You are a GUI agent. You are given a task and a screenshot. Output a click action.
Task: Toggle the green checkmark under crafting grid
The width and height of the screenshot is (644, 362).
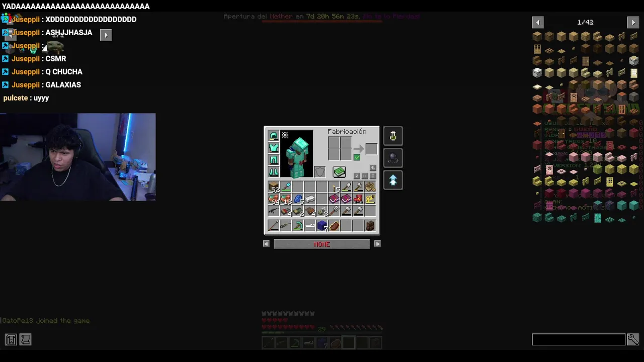tap(357, 157)
